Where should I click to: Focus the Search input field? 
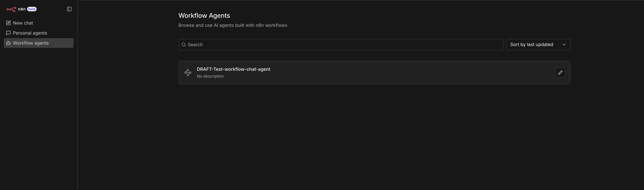[342, 45]
